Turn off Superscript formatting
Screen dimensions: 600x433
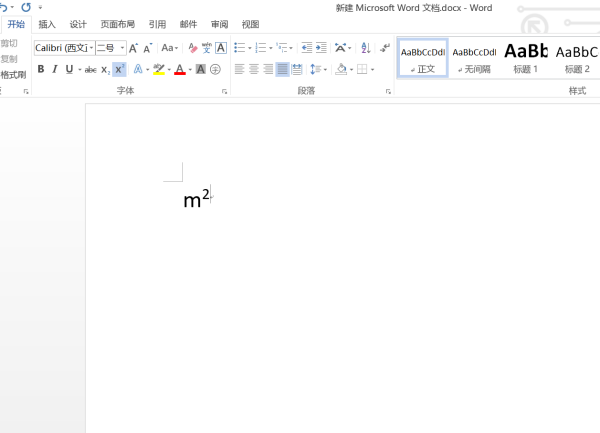pyautogui.click(x=119, y=69)
